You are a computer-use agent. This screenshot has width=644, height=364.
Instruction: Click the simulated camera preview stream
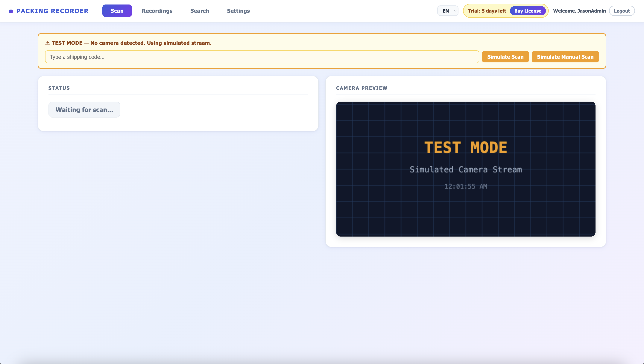[466, 169]
